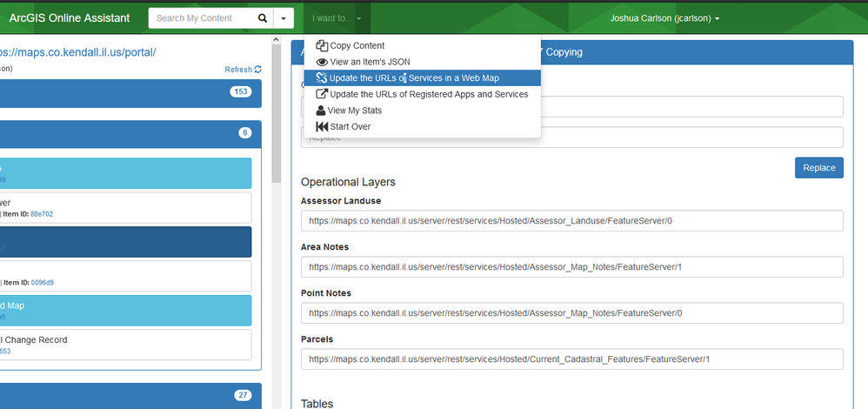Select View an Item's JSON
The height and width of the screenshot is (409, 868).
click(423, 62)
